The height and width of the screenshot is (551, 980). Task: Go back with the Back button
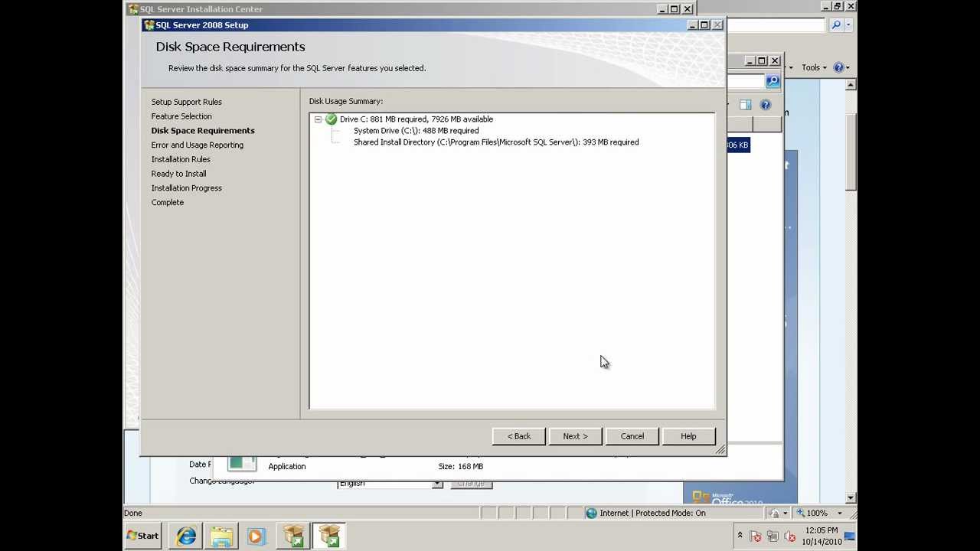pos(518,436)
